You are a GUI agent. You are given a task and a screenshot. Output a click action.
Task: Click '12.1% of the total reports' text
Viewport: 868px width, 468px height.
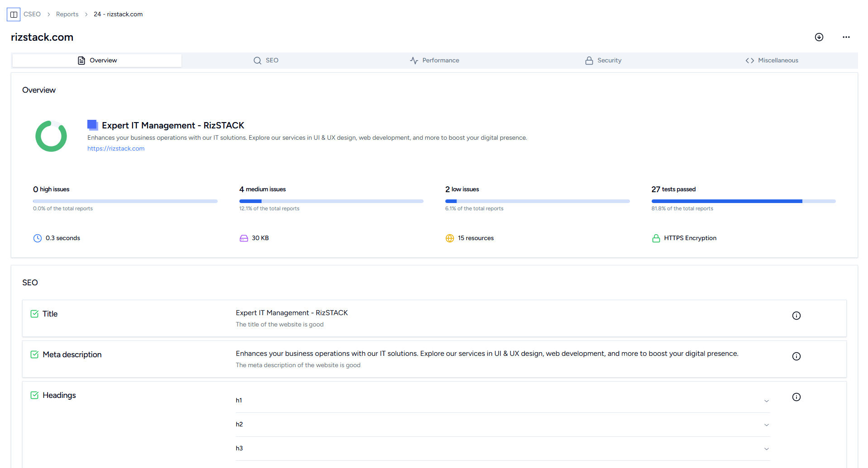269,209
